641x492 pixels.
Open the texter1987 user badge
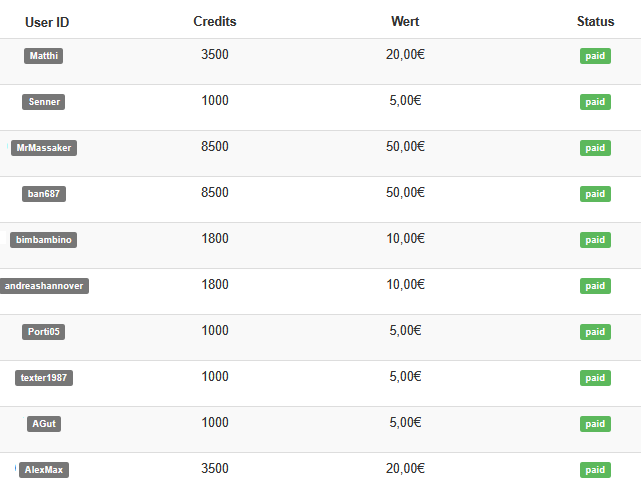click(44, 378)
